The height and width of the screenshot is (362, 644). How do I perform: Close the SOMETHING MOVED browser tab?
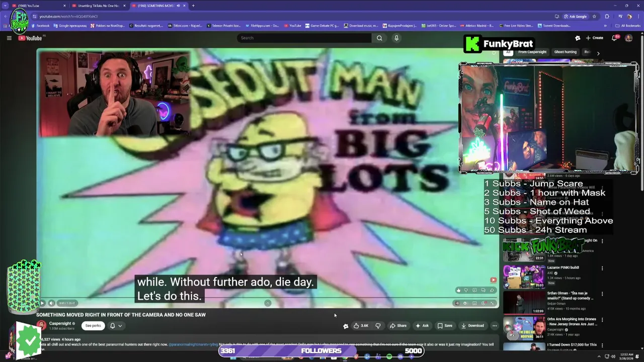185,6
